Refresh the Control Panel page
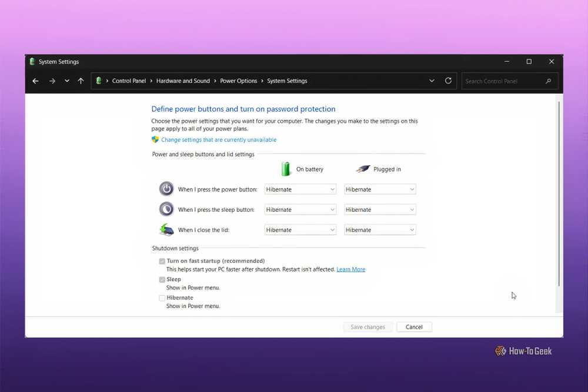The image size is (588, 392). pos(448,81)
